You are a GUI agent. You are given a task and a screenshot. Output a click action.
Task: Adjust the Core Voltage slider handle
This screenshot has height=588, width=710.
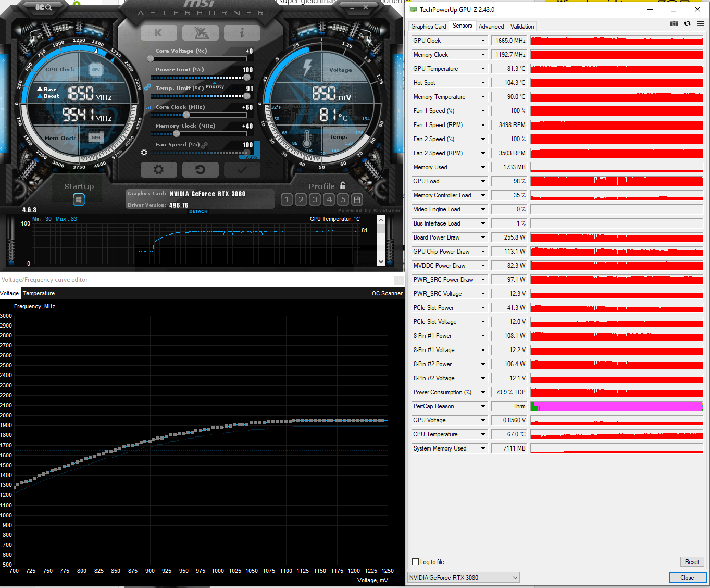(151, 59)
